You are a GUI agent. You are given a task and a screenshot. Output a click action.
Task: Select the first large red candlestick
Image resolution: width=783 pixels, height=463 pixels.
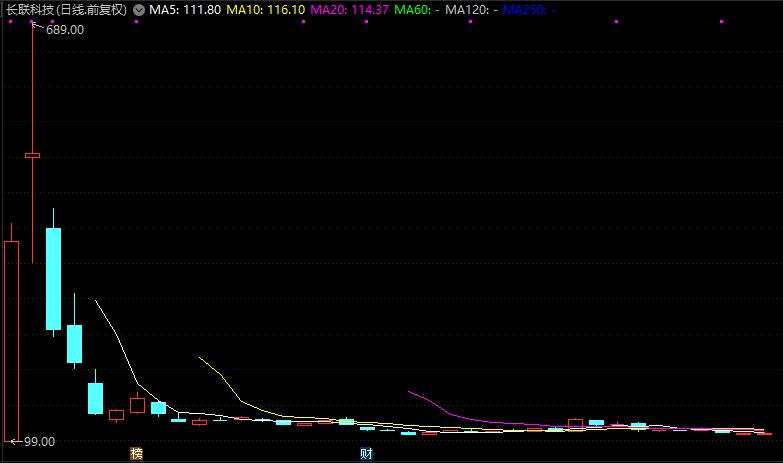pos(11,341)
